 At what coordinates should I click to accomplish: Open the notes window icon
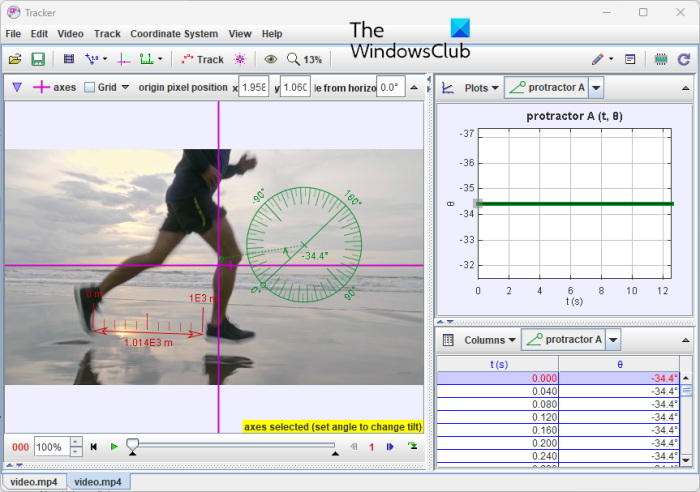click(x=631, y=60)
